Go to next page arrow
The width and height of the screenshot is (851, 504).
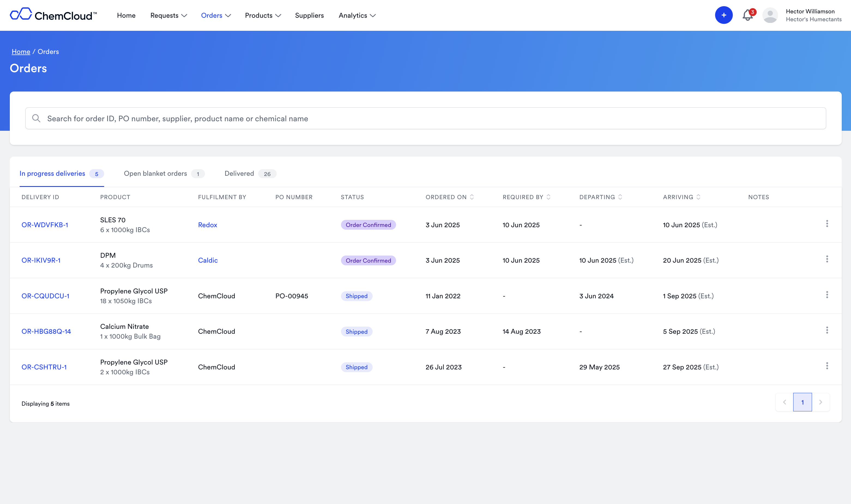pyautogui.click(x=820, y=402)
